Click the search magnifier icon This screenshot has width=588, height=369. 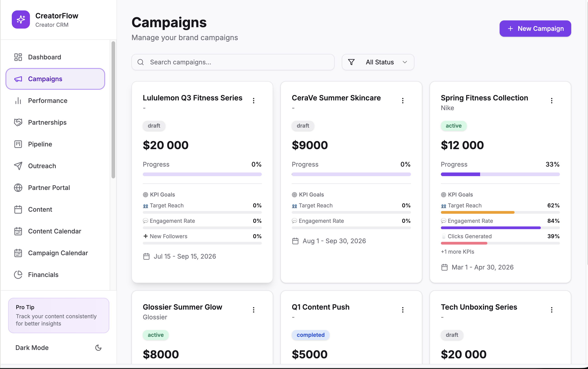point(141,62)
